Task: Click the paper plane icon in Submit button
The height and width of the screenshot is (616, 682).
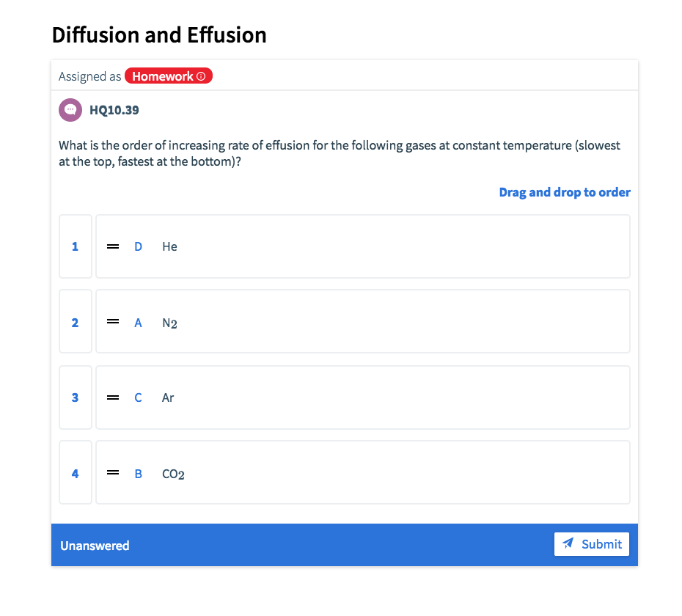Action: 568,544
